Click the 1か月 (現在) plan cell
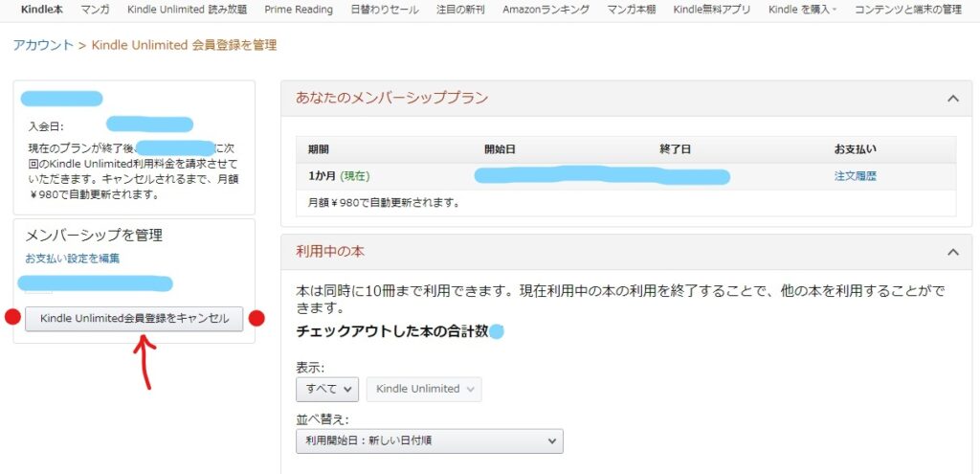This screenshot has height=474, width=980. click(339, 176)
